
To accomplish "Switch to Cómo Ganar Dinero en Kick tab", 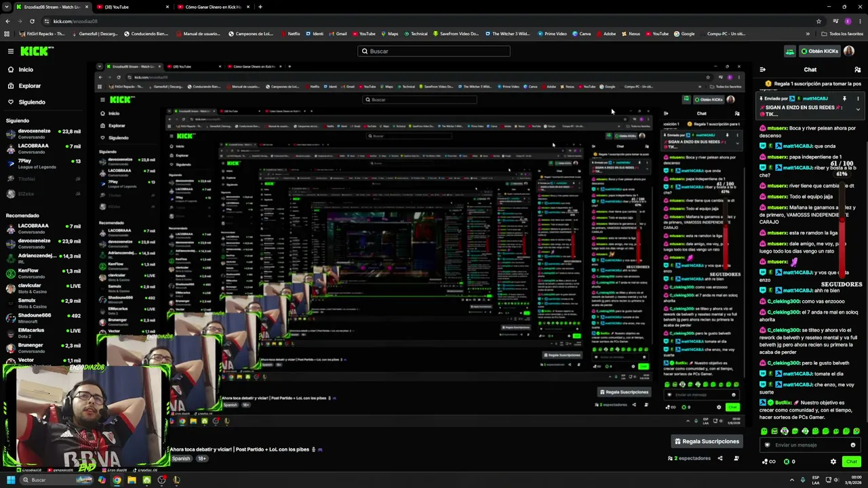I will tap(212, 7).
